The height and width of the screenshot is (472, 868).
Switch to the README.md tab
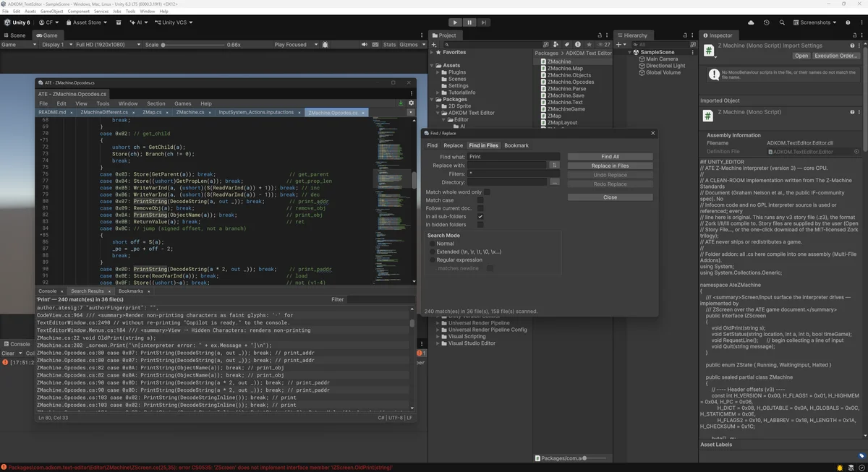(x=52, y=113)
